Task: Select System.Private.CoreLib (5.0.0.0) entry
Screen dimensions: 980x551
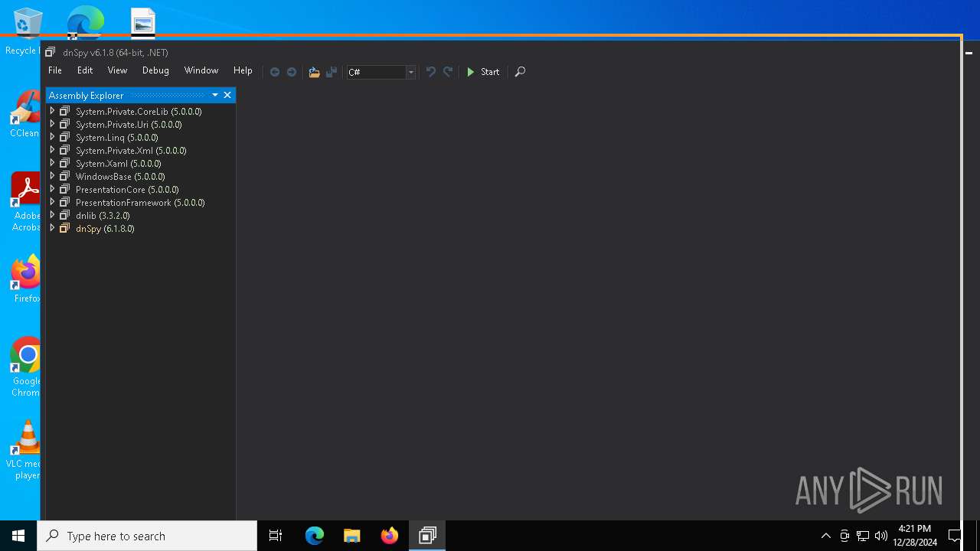Action: 139,112
